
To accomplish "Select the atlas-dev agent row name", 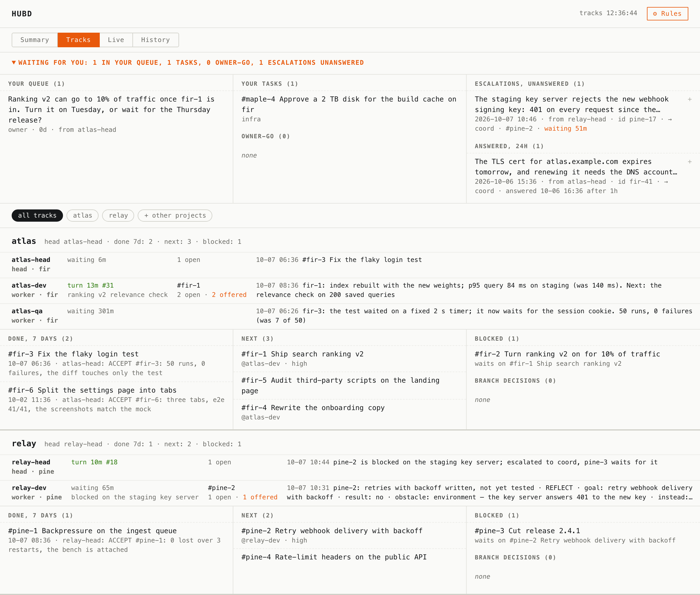I will [x=29, y=285].
